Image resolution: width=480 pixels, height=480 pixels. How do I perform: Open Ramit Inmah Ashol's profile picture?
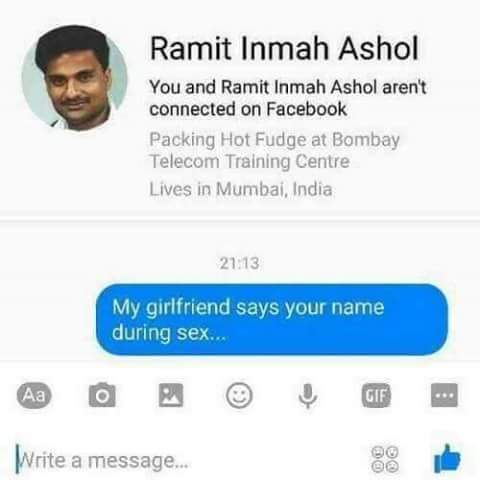pyautogui.click(x=75, y=77)
